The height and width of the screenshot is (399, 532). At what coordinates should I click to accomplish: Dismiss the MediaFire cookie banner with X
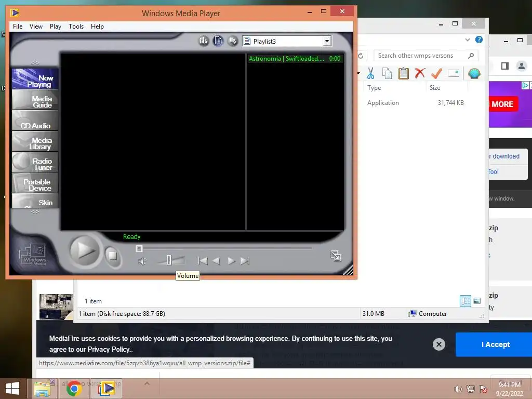pyautogui.click(x=438, y=344)
